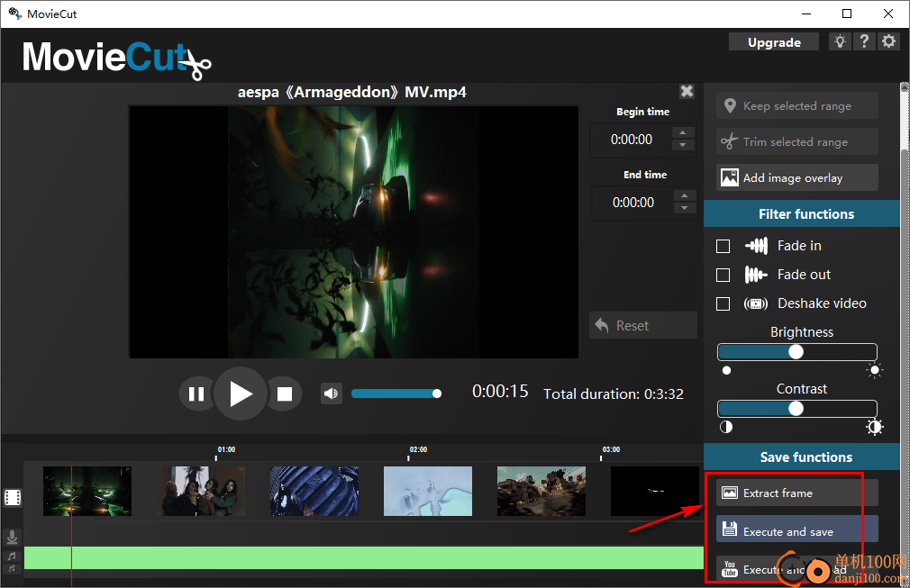Enable the Deshake video checkbox
910x588 pixels.
[x=723, y=303]
